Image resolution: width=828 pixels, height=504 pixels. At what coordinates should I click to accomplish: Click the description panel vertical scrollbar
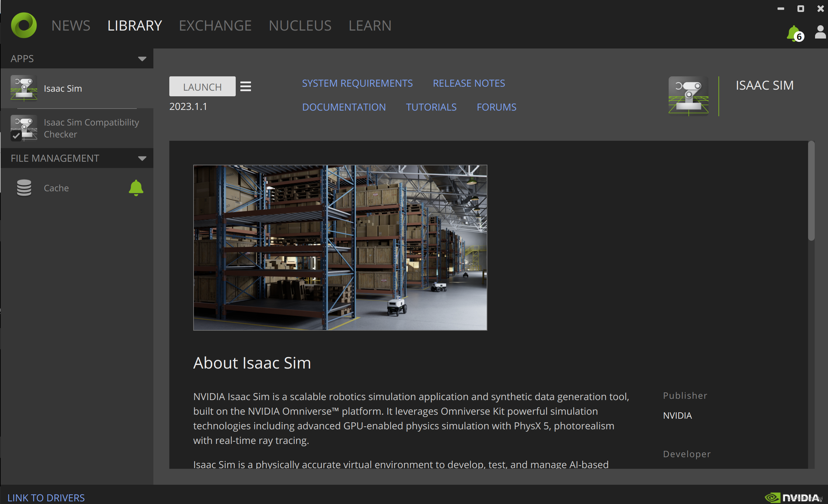click(x=811, y=192)
